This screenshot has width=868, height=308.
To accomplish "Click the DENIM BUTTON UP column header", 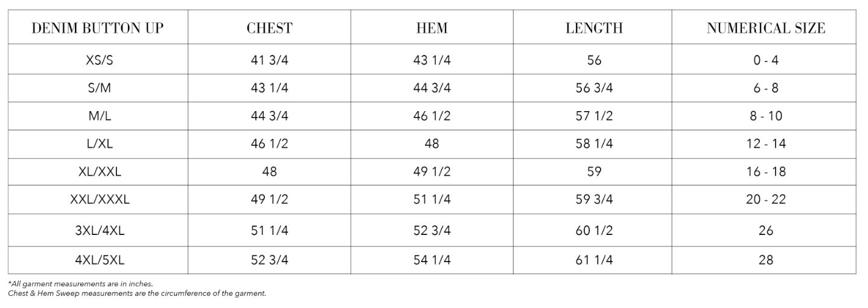I will coord(97,28).
